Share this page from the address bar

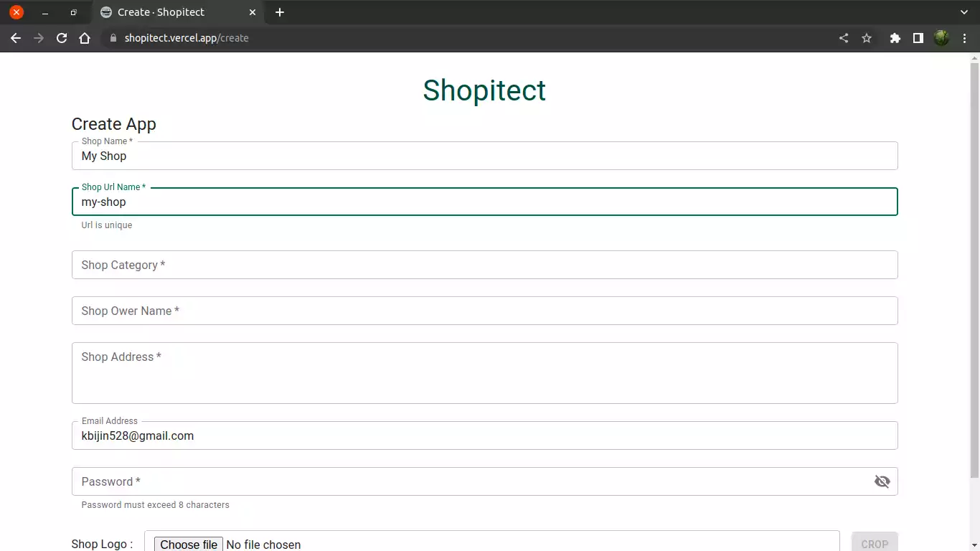point(844,38)
